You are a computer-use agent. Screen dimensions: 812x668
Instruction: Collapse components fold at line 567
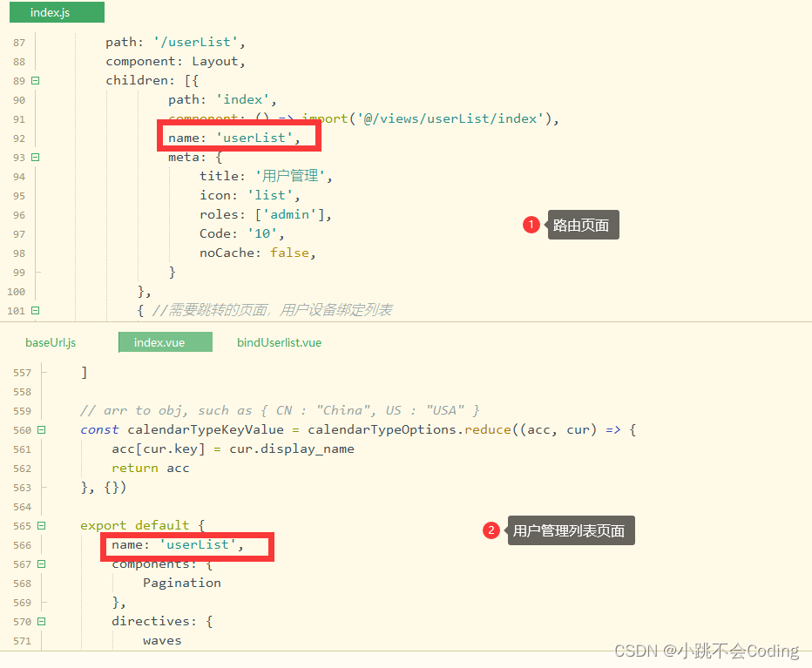coord(42,563)
